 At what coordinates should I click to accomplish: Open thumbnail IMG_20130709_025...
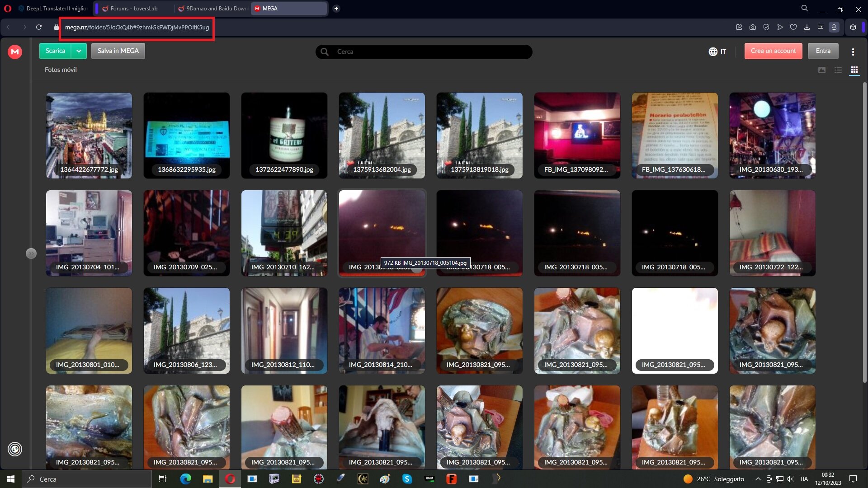187,233
